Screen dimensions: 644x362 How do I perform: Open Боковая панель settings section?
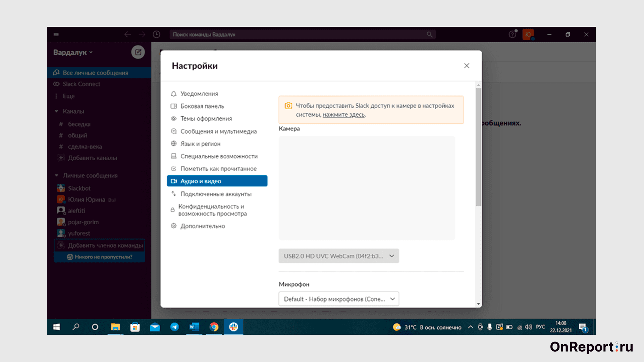pyautogui.click(x=217, y=106)
